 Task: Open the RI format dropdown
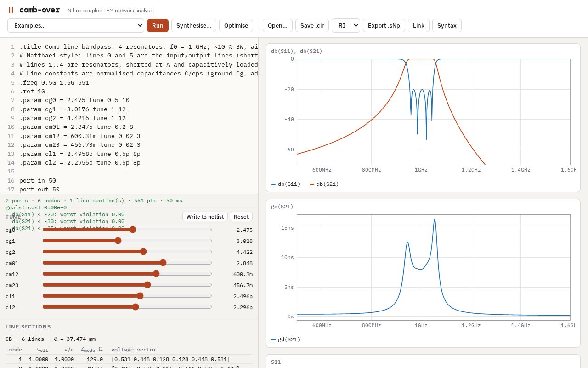tap(346, 26)
